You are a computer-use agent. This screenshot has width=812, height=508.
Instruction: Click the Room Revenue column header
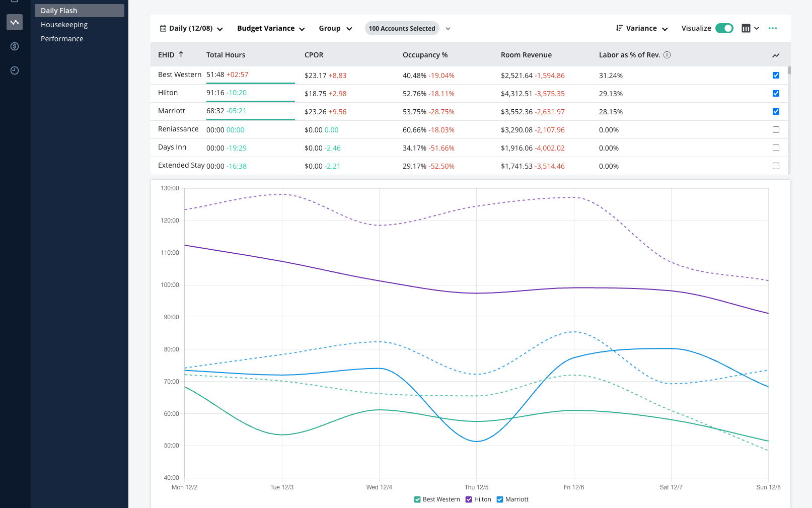pos(526,55)
